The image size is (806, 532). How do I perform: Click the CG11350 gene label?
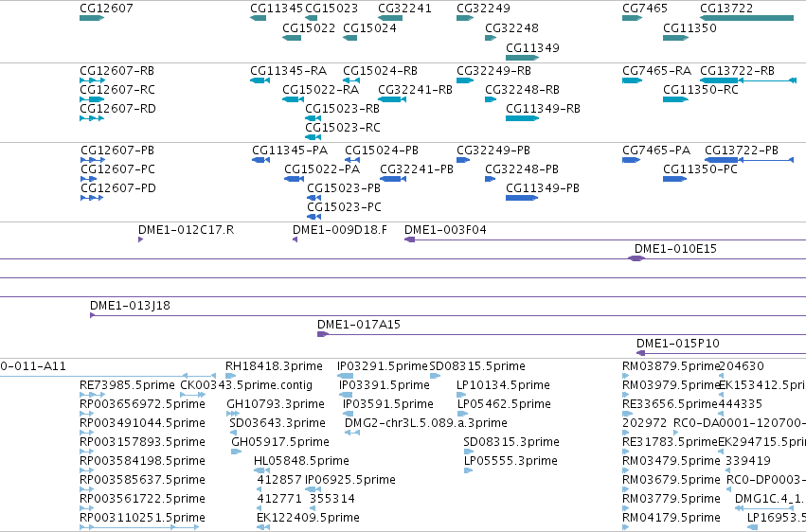point(690,27)
